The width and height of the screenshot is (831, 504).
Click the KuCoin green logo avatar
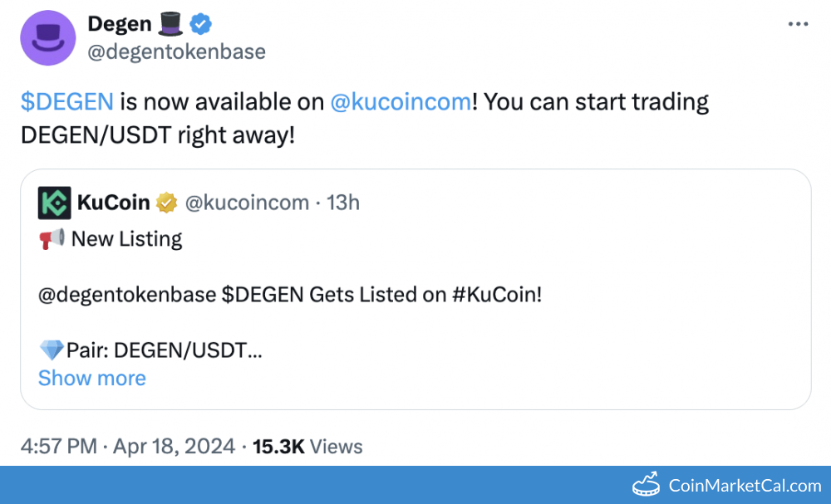52,202
